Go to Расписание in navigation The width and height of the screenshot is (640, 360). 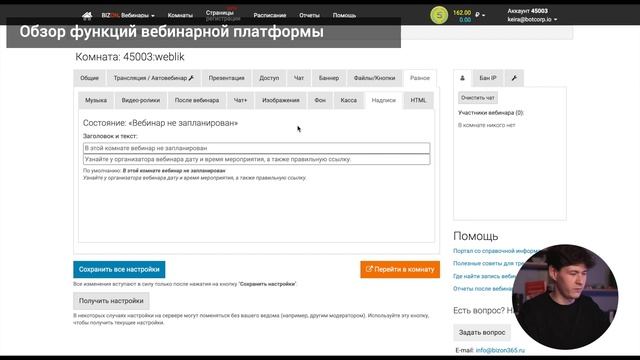pos(270,16)
